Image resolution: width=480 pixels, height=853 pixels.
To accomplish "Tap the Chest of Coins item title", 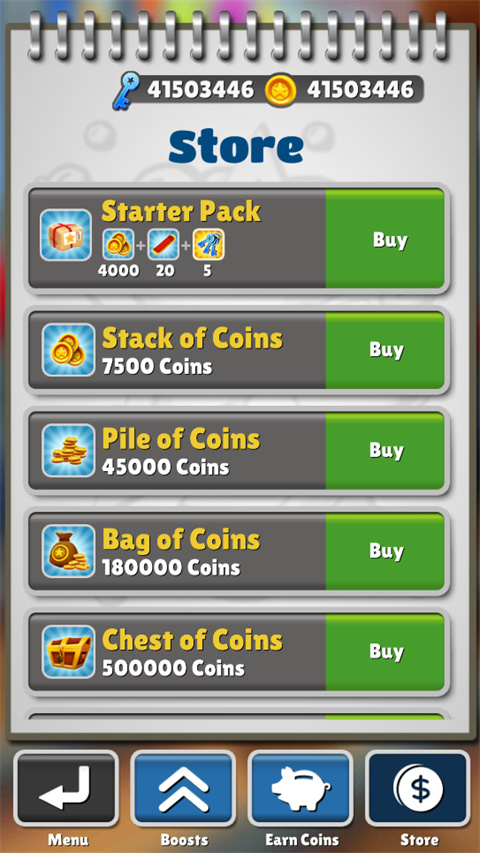I will click(193, 640).
